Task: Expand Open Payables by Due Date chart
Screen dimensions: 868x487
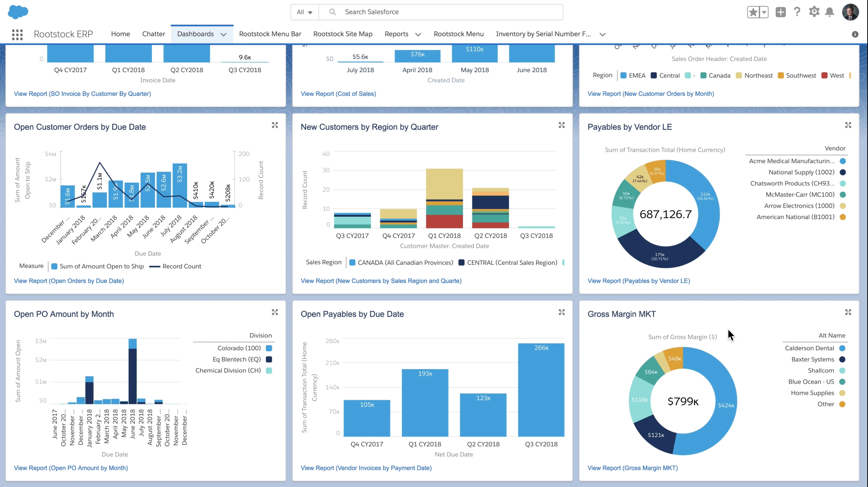Action: pyautogui.click(x=562, y=312)
